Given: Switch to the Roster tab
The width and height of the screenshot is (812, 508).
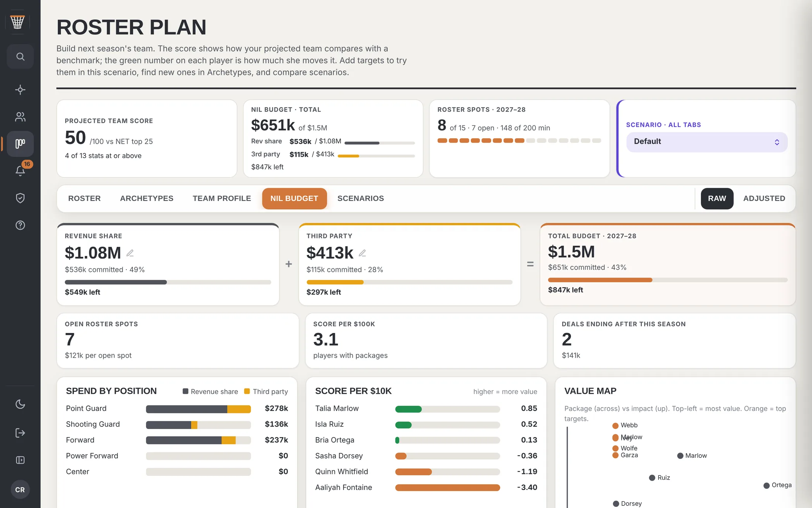Looking at the screenshot, I should [85, 198].
